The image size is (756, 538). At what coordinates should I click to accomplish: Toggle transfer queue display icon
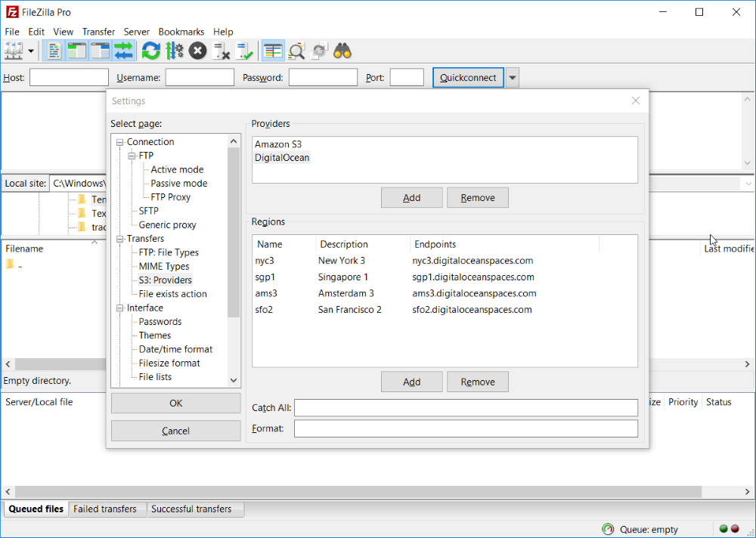pyautogui.click(x=123, y=51)
